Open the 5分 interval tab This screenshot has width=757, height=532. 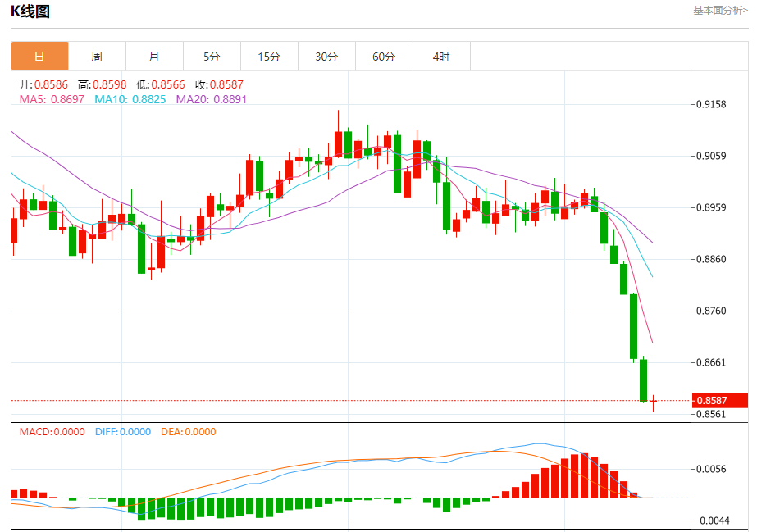click(212, 57)
